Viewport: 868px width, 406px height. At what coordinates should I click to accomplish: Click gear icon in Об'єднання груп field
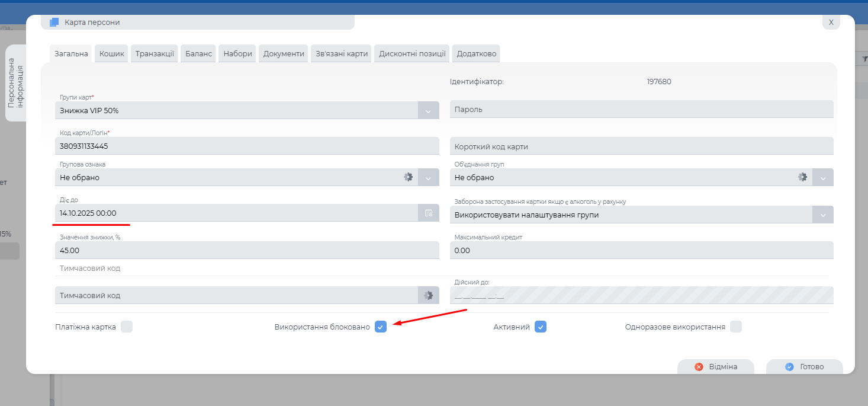pos(802,177)
